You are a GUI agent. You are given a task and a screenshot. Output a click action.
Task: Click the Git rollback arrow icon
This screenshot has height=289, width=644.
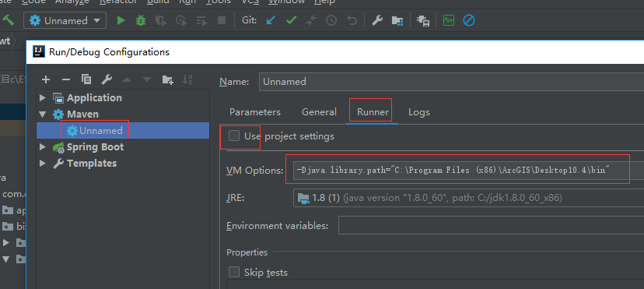(352, 20)
